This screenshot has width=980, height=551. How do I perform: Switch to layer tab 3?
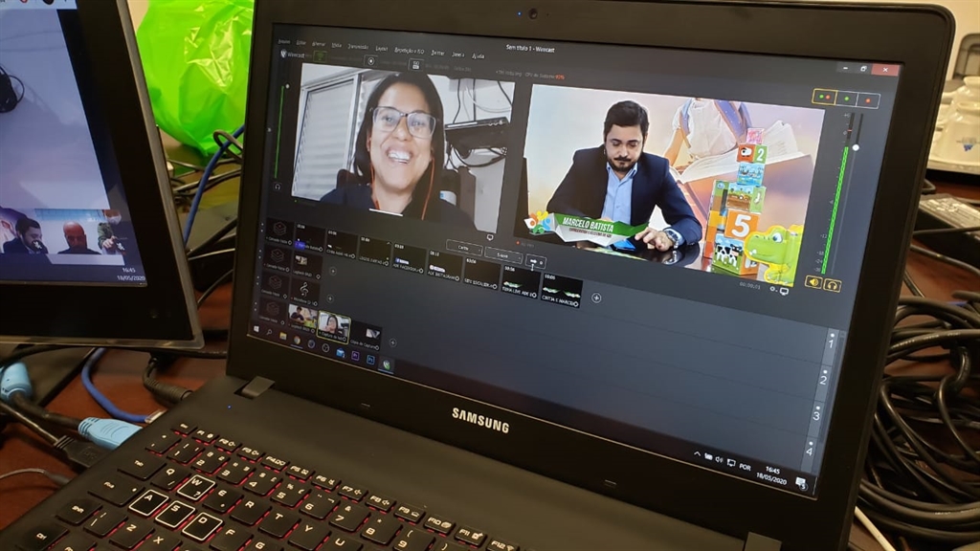pos(816,413)
